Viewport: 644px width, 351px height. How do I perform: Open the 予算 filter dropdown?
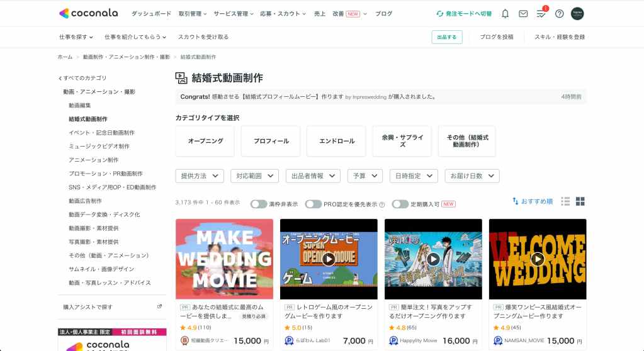[x=364, y=176]
